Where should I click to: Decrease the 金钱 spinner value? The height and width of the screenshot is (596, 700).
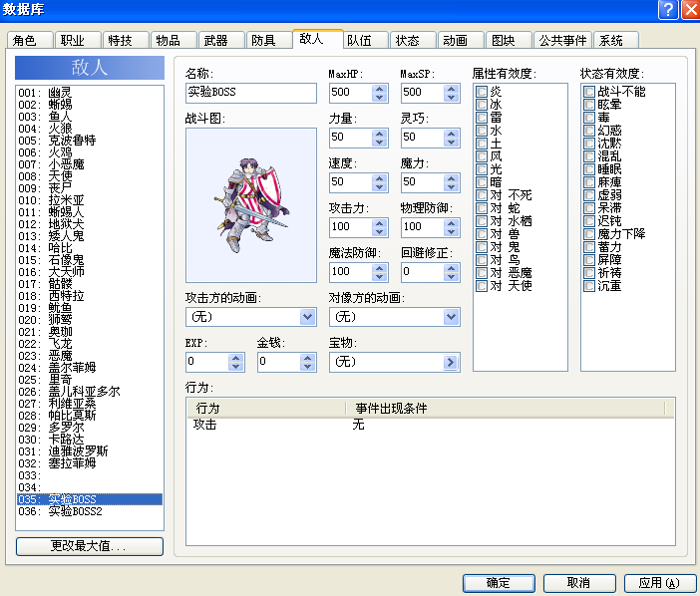coord(307,367)
